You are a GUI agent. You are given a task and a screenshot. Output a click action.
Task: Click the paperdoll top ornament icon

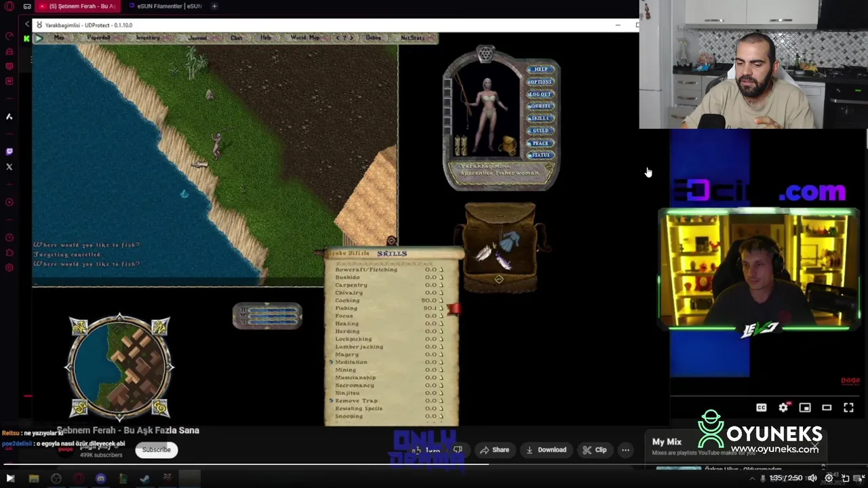tap(486, 55)
